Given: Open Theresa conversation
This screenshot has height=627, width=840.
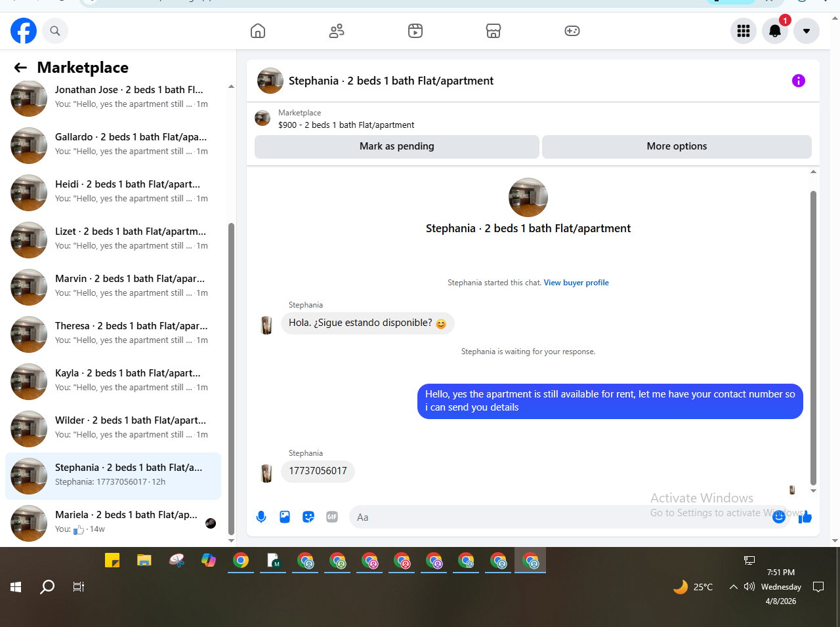Looking at the screenshot, I should click(113, 333).
